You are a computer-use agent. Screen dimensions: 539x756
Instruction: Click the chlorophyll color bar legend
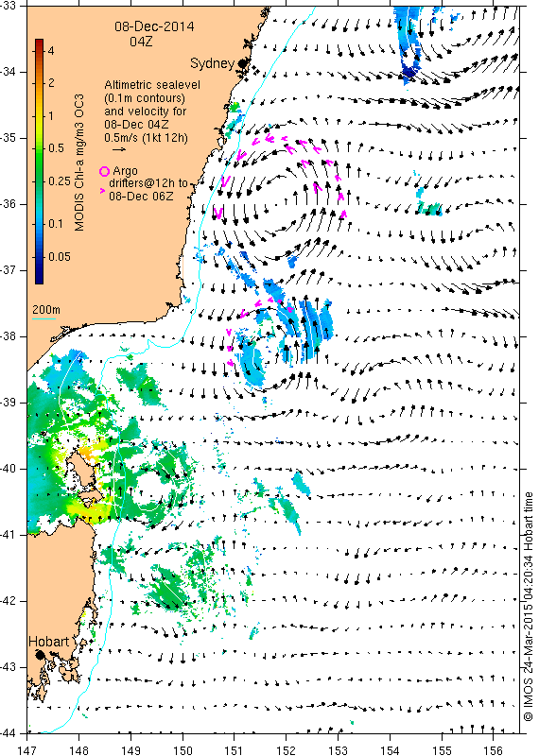[x=39, y=161]
